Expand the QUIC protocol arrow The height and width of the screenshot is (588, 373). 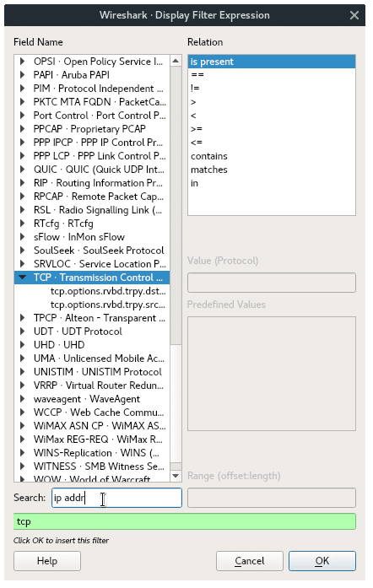click(22, 170)
